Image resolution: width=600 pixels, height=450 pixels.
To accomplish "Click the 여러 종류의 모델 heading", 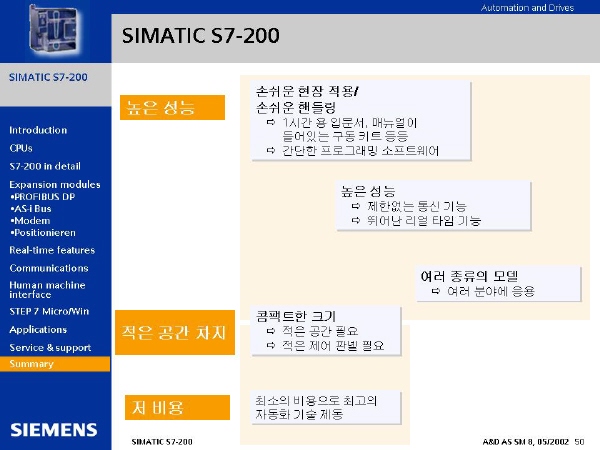I will tap(469, 276).
